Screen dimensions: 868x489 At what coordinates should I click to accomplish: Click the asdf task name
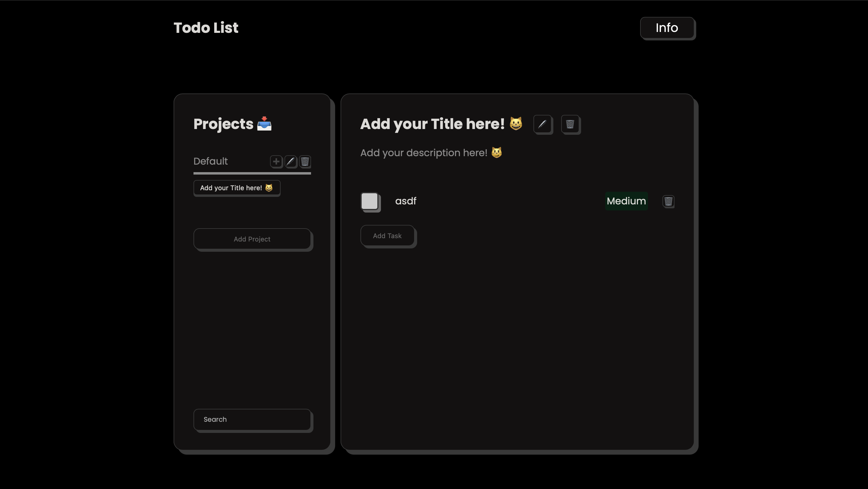click(406, 201)
